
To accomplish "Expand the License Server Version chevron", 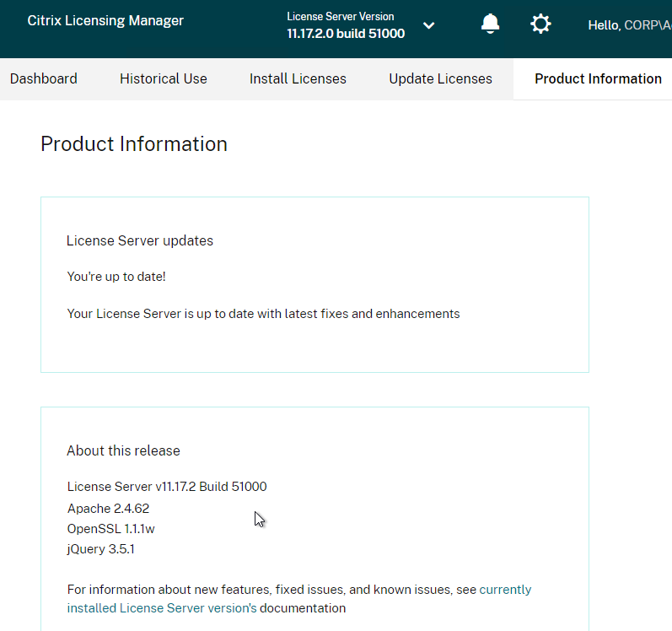I will pyautogui.click(x=428, y=25).
